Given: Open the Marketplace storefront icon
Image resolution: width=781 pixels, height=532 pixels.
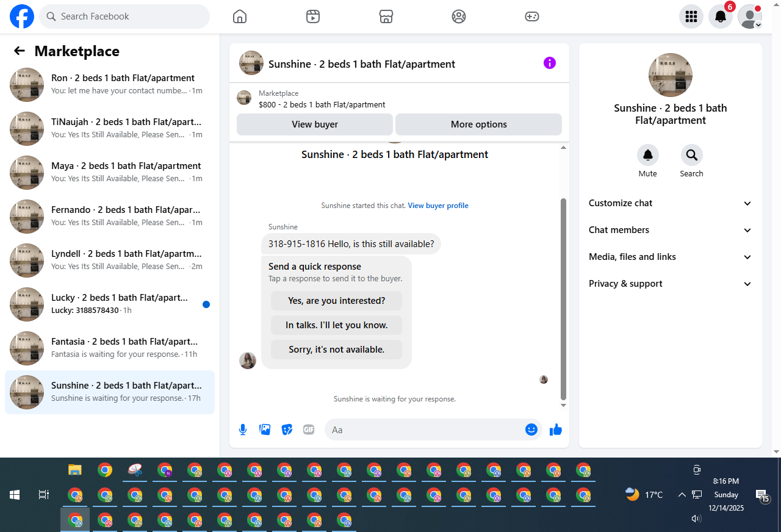Looking at the screenshot, I should (386, 16).
